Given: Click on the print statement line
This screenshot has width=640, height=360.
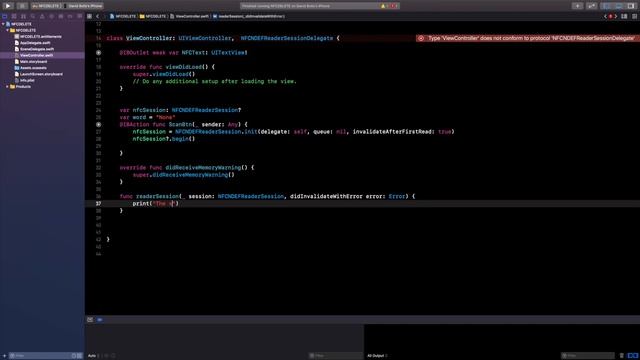Looking at the screenshot, I should 156,203.
